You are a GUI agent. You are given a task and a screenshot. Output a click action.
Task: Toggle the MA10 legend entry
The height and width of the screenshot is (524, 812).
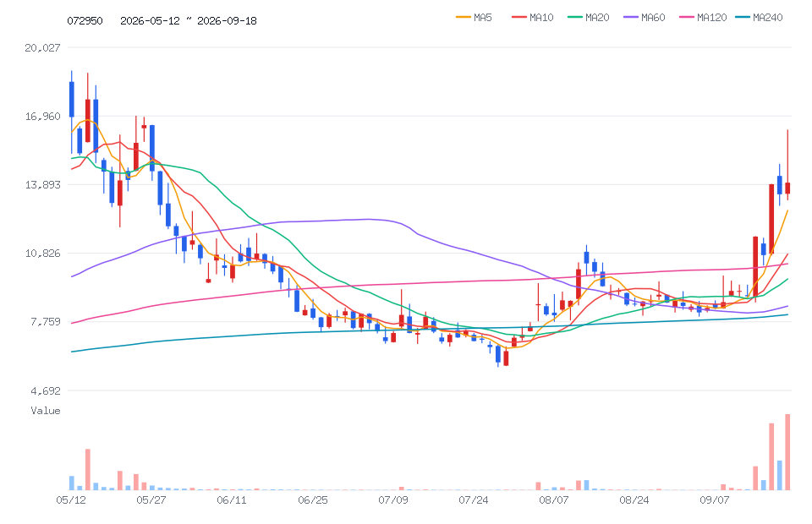click(x=533, y=18)
